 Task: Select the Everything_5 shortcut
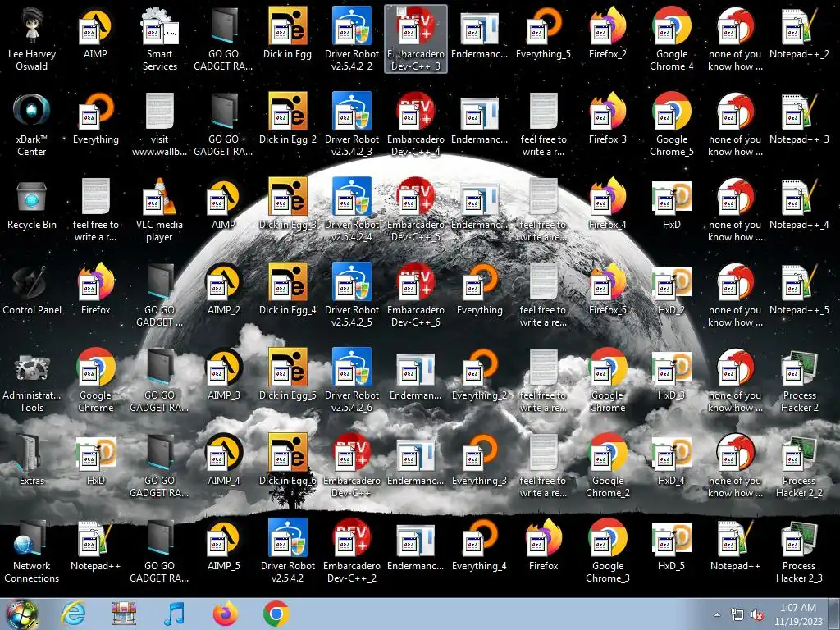click(543, 33)
